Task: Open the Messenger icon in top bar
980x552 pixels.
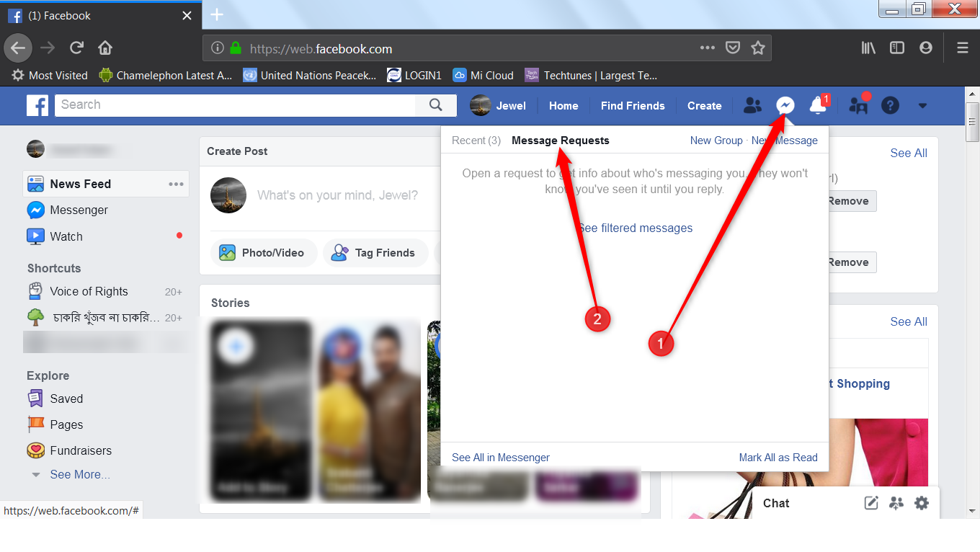Action: pyautogui.click(x=785, y=105)
